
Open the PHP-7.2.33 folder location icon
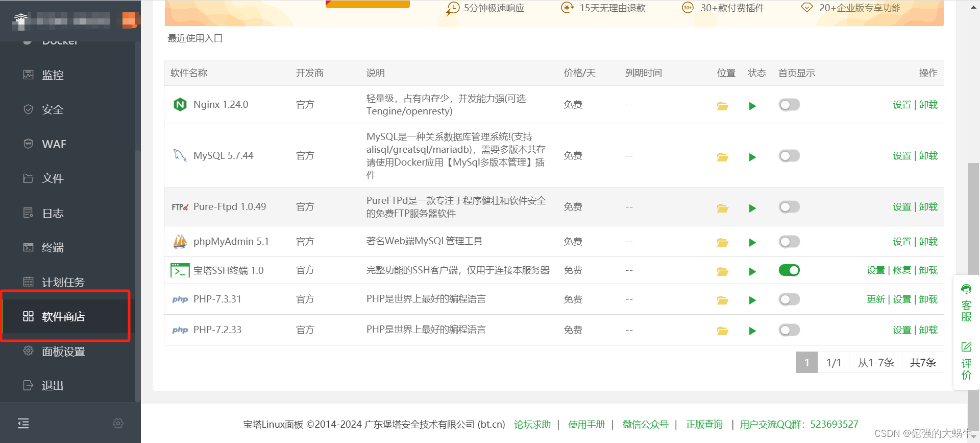[x=722, y=331]
